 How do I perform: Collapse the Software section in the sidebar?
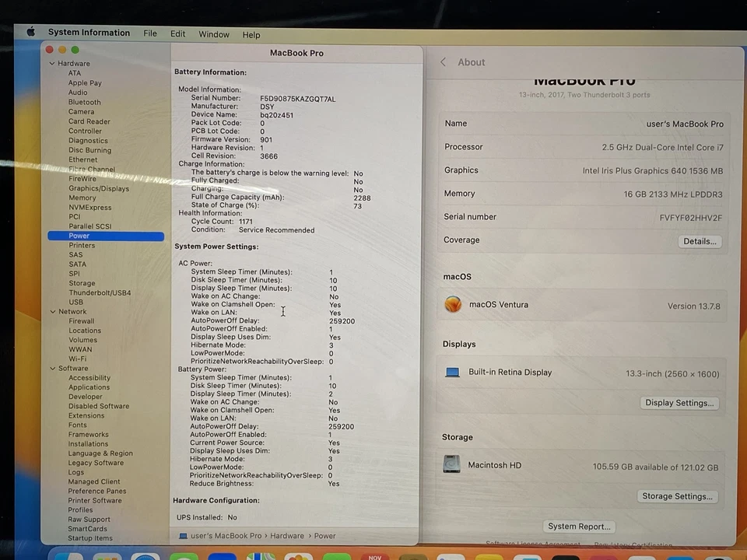tap(52, 368)
